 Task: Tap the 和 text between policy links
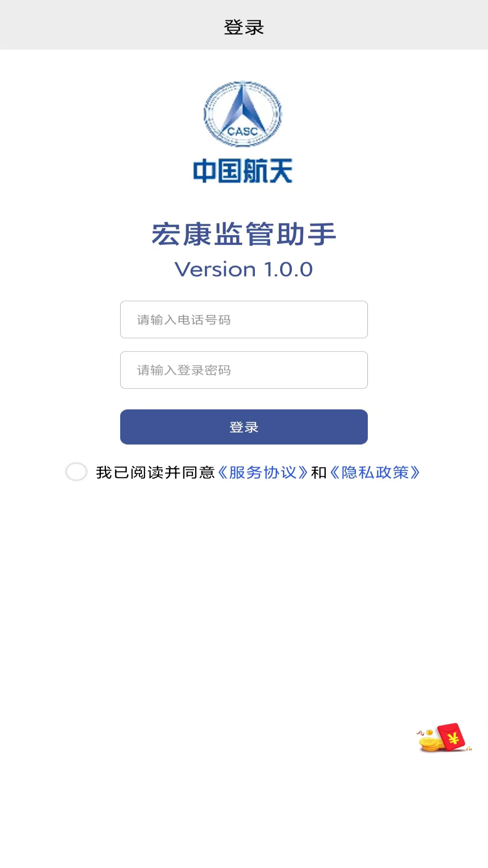coord(319,472)
